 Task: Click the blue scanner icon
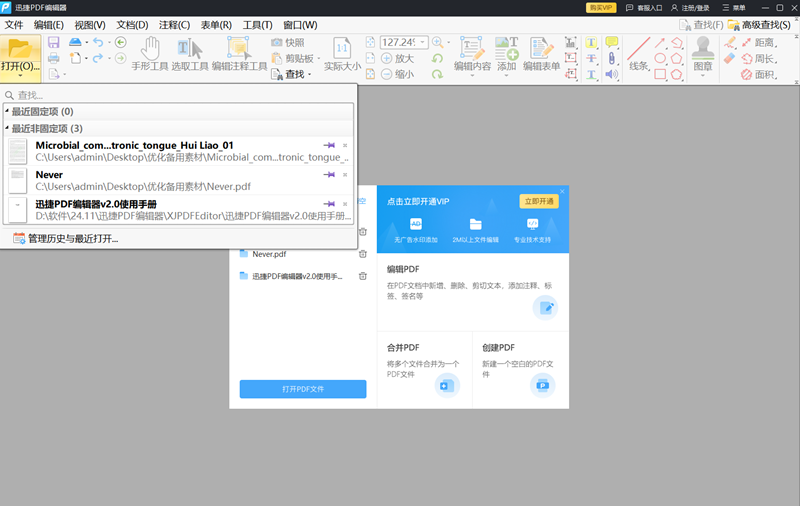pyautogui.click(x=75, y=42)
